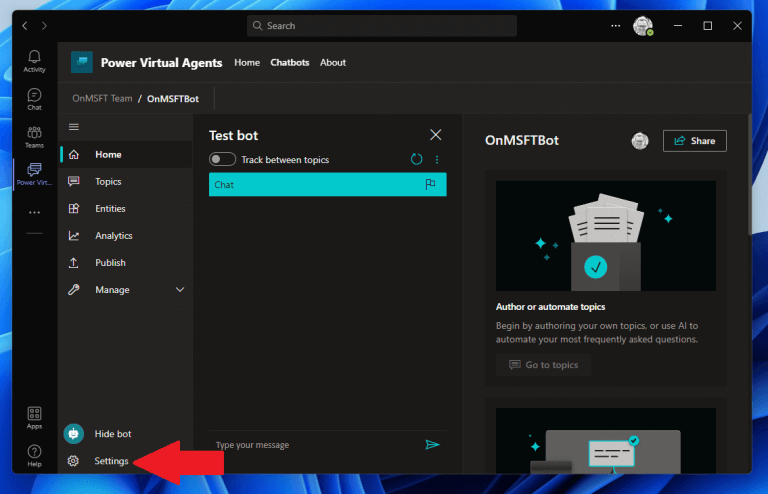This screenshot has width=768, height=494.
Task: Open test bot more options vertical dots
Action: 437,160
